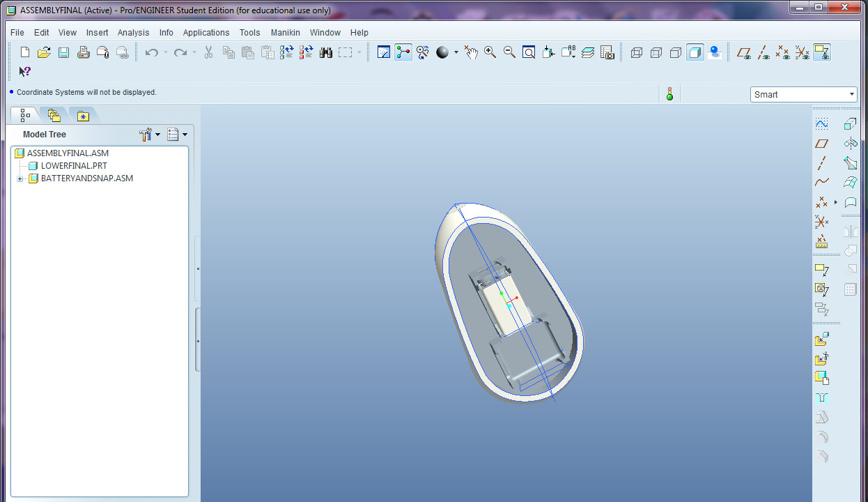Activate the Refit model view tool
This screenshot has height=502, width=868.
pyautogui.click(x=529, y=52)
